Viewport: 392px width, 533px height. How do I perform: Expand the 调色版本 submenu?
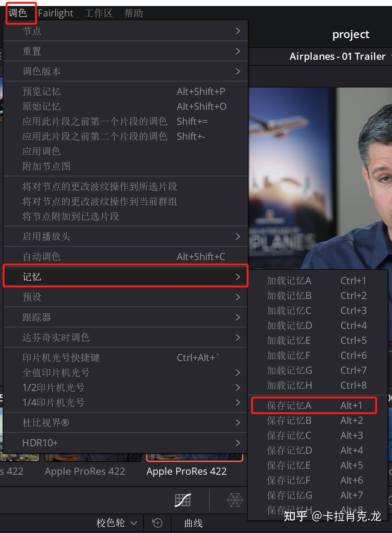click(x=238, y=71)
